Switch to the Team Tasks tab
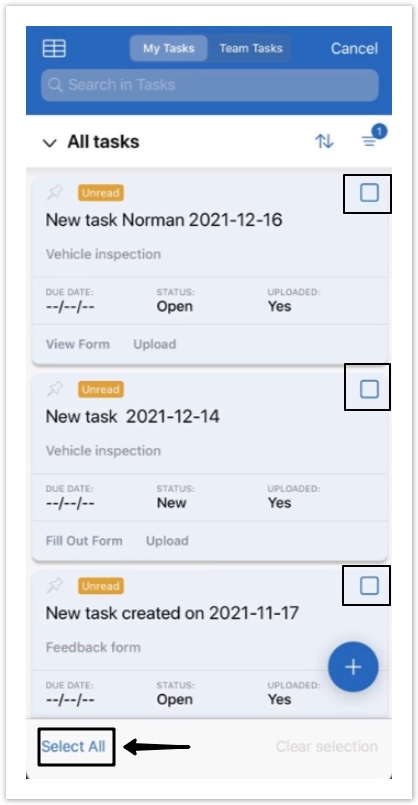Screen dimensions: 418x805 [251, 48]
